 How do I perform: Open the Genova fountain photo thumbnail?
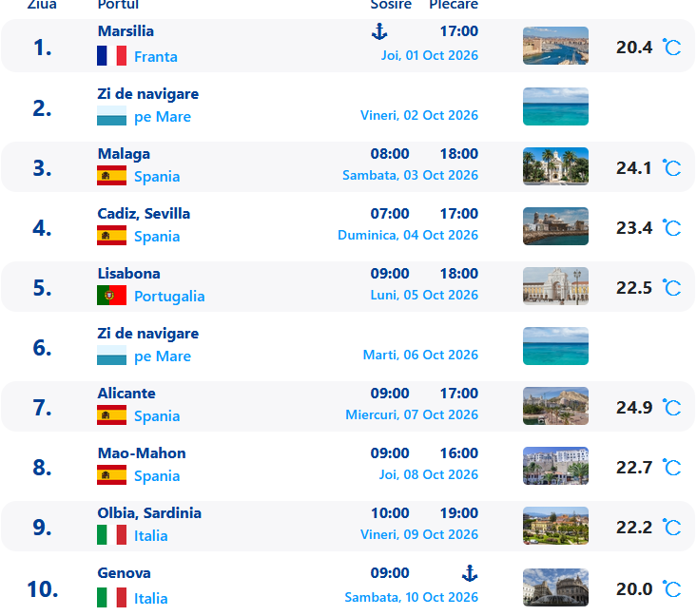(555, 587)
